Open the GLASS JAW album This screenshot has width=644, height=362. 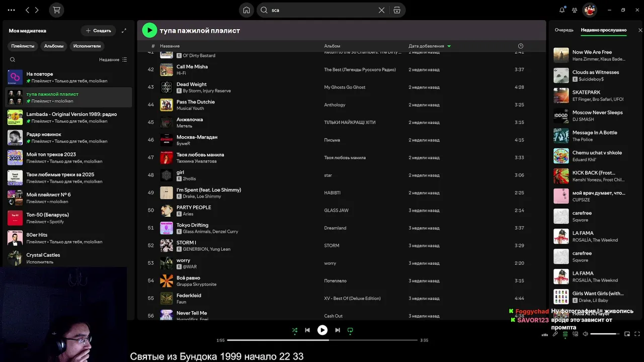tap(336, 210)
